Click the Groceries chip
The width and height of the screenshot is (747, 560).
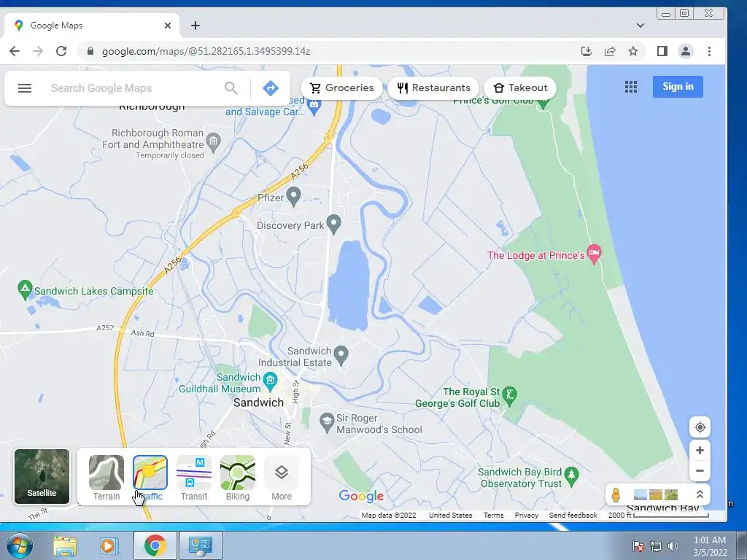click(x=341, y=88)
